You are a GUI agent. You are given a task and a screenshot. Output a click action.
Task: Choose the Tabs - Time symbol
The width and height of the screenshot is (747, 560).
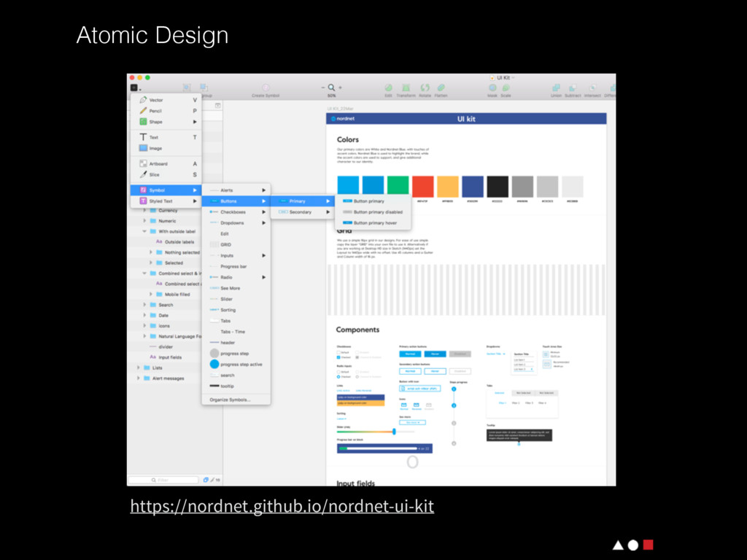[x=236, y=332]
